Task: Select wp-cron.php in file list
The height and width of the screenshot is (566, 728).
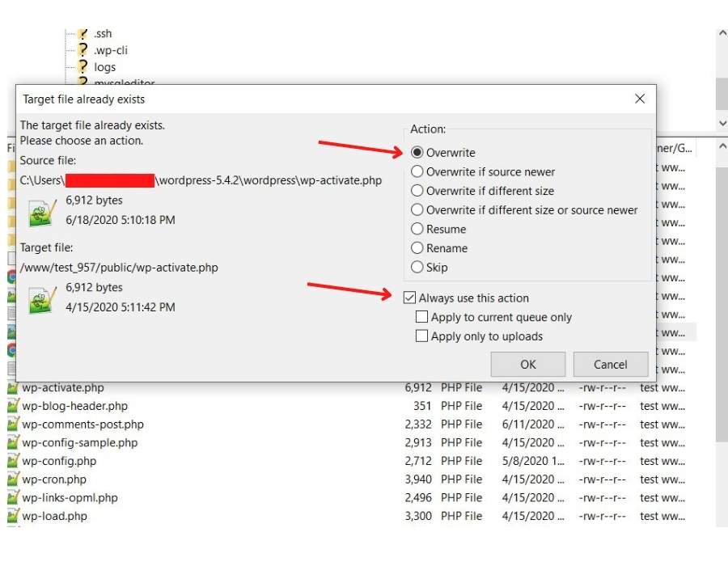Action: click(x=54, y=479)
